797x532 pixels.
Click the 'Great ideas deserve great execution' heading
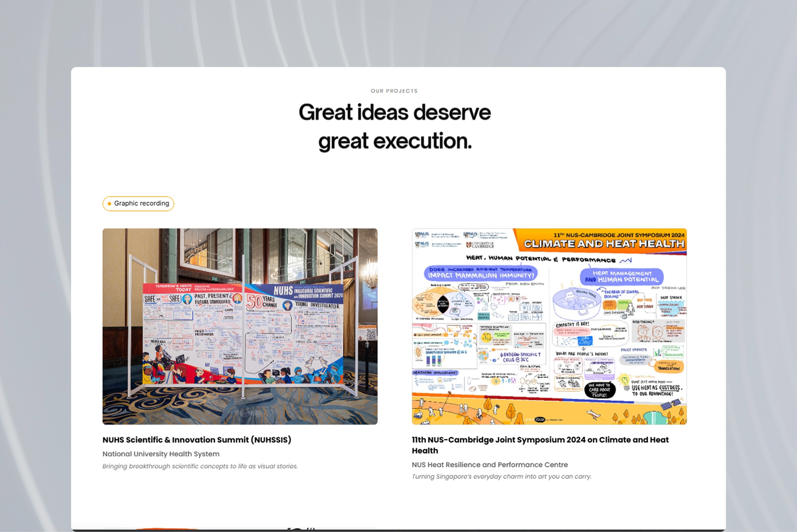395,126
